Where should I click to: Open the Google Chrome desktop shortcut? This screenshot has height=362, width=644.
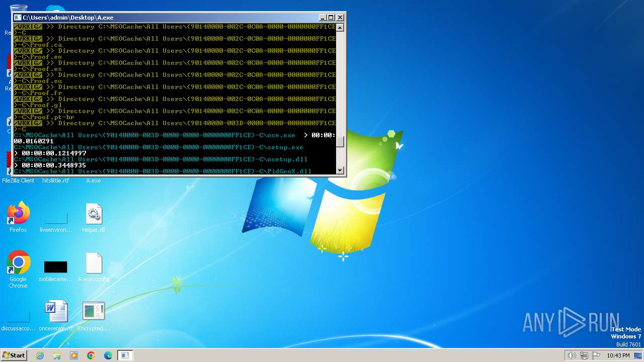18,269
